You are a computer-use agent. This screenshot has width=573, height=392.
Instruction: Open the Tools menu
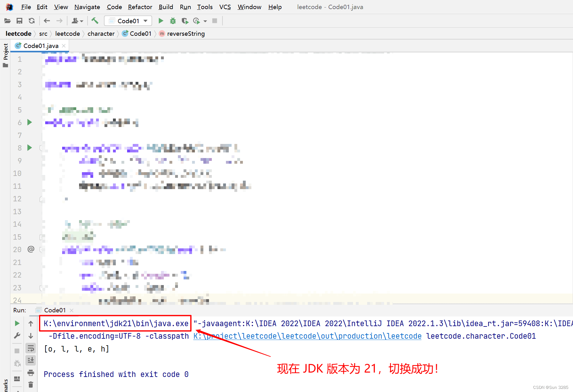205,7
